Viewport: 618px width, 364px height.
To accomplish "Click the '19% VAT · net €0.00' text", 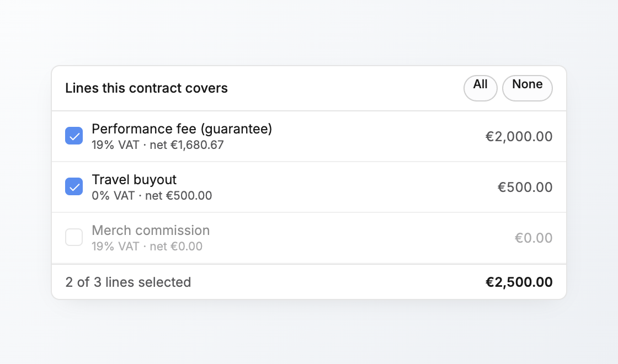I will [147, 246].
